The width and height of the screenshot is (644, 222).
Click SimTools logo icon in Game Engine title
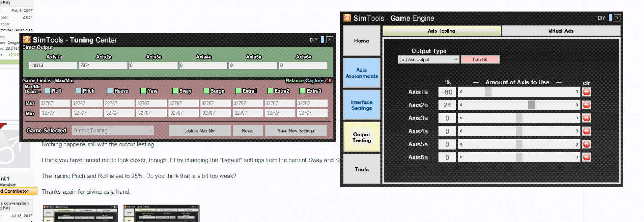[x=347, y=18]
